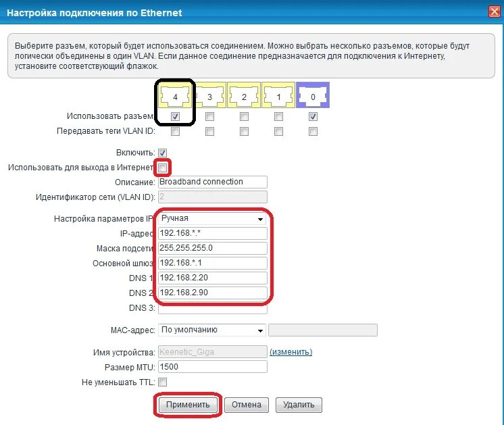Open 'Настройка параметров IP' dropdown
Viewport: 504px width, 425px height.
coord(212,219)
